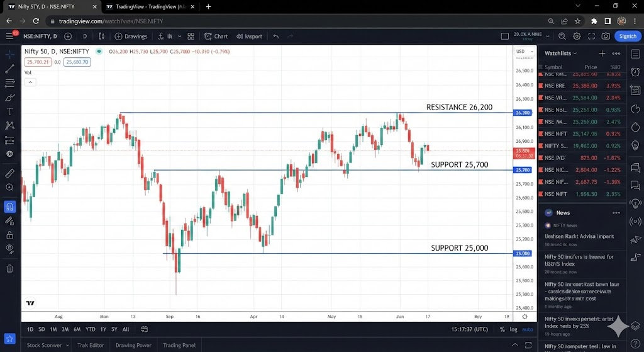Click the Drawings button
Screen dimensions: 644x352
pyautogui.click(x=131, y=36)
